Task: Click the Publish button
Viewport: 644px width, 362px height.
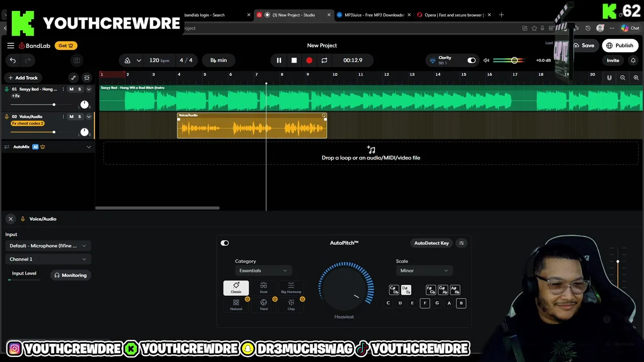Action: [620, 45]
